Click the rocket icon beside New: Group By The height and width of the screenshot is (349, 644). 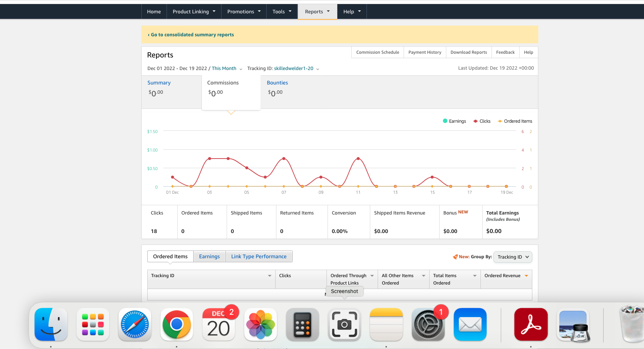point(455,257)
